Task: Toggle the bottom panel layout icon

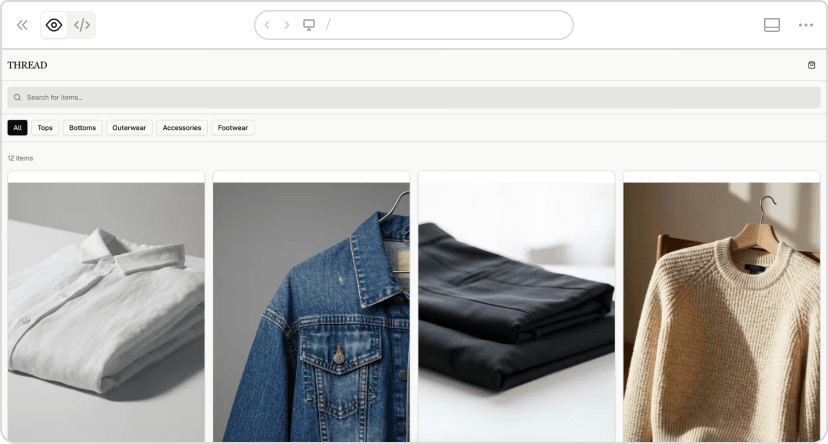Action: 771,25
